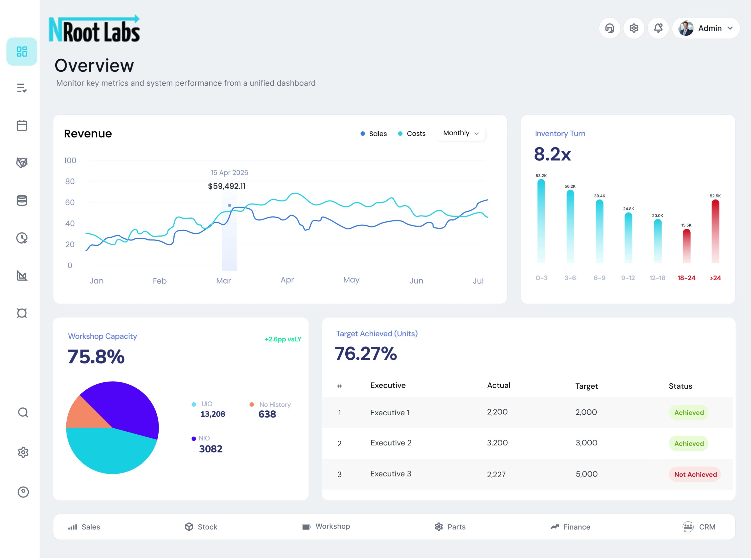This screenshot has width=751, height=560.
Task: Click the 75.8% workshop capacity value
Action: (96, 357)
